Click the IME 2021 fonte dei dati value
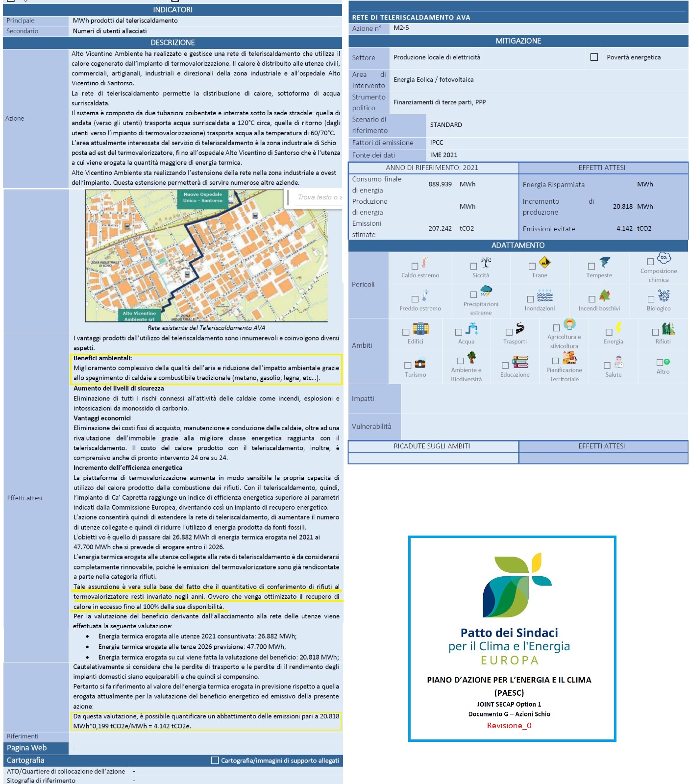Image resolution: width=689 pixels, height=784 pixels. [443, 155]
